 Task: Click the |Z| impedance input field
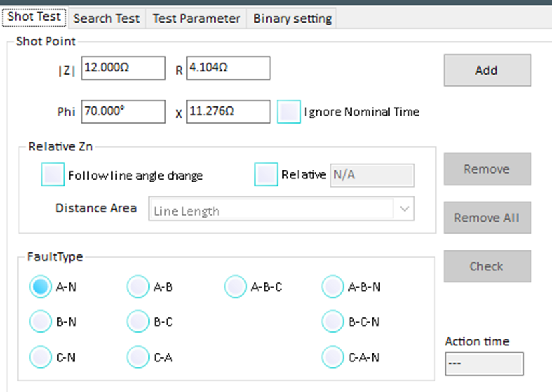[x=123, y=68]
